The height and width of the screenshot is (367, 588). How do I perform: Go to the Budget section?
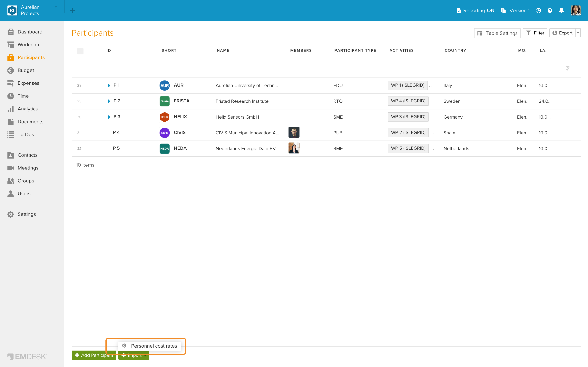click(26, 70)
